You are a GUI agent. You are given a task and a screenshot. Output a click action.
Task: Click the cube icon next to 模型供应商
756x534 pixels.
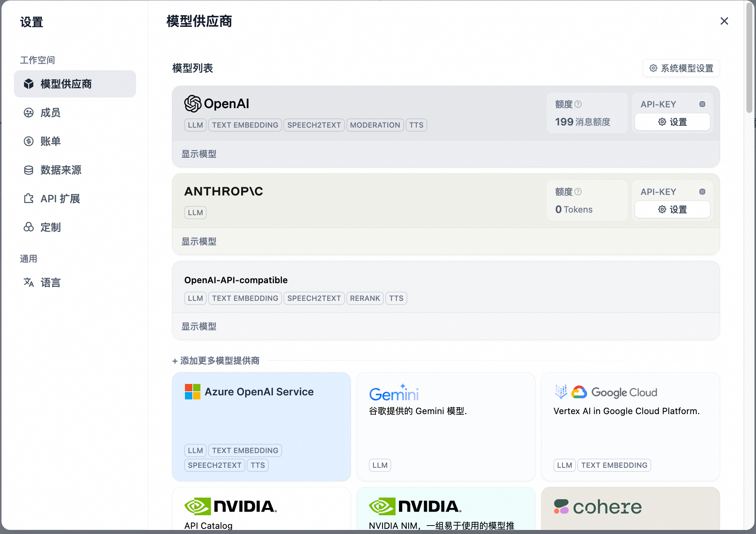(29, 84)
